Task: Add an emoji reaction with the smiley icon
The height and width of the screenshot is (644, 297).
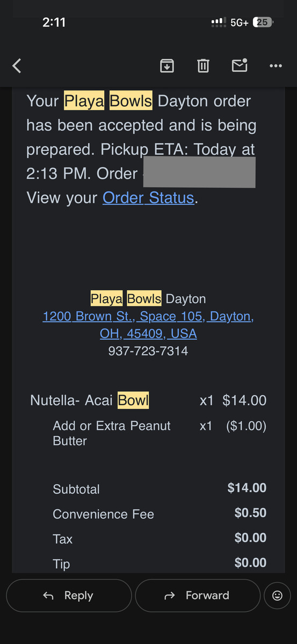Action: [x=278, y=596]
